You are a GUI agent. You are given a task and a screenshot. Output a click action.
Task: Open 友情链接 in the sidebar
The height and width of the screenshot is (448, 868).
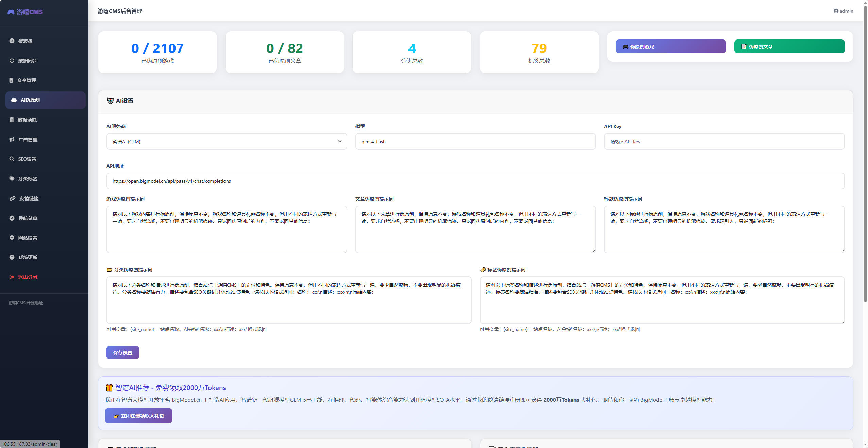pyautogui.click(x=46, y=198)
